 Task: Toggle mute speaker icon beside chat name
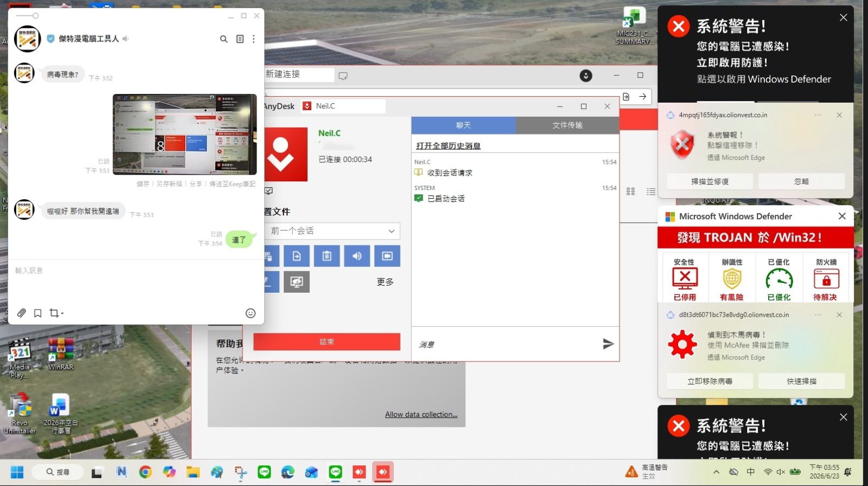pyautogui.click(x=125, y=39)
